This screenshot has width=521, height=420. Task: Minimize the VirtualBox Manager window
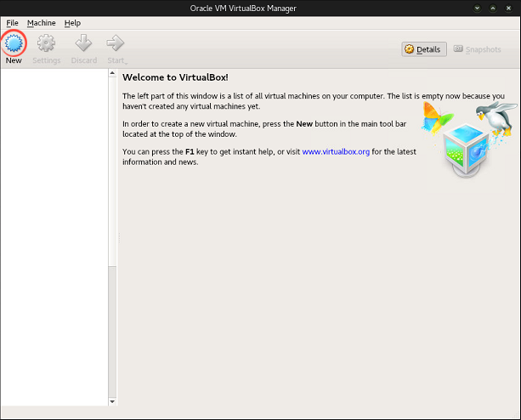click(x=477, y=8)
